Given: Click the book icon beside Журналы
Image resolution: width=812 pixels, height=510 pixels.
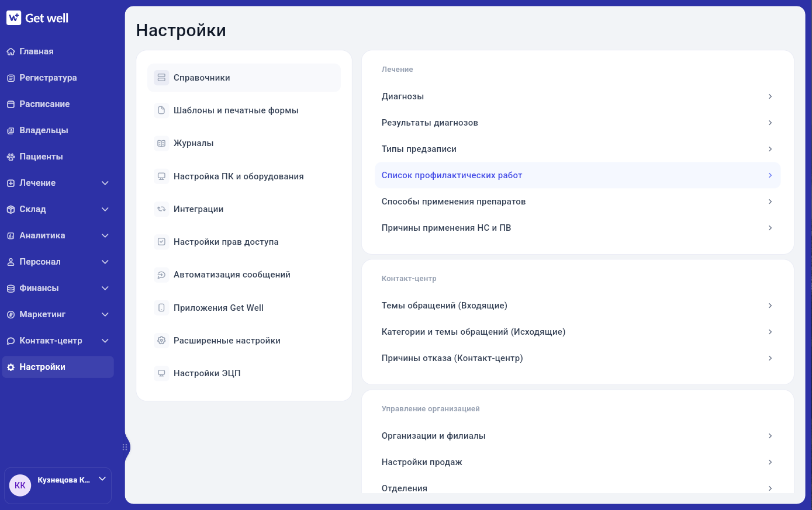Looking at the screenshot, I should (161, 143).
